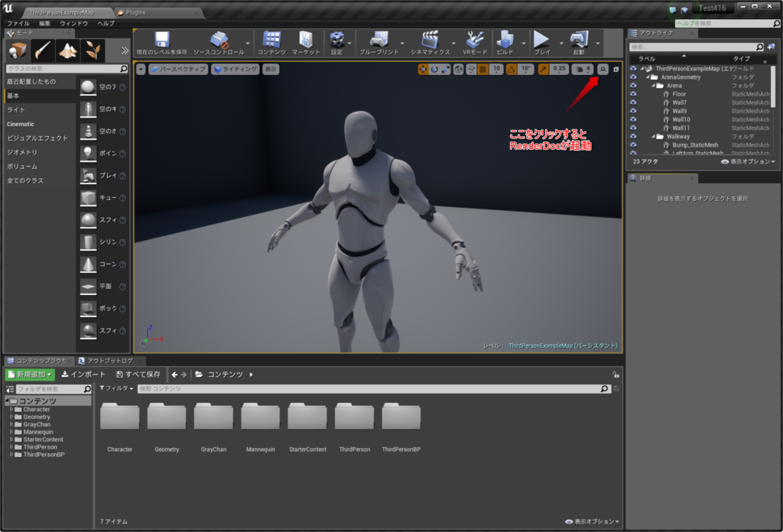
Task: Open the StarterContent folder thumbnail
Action: coord(307,419)
